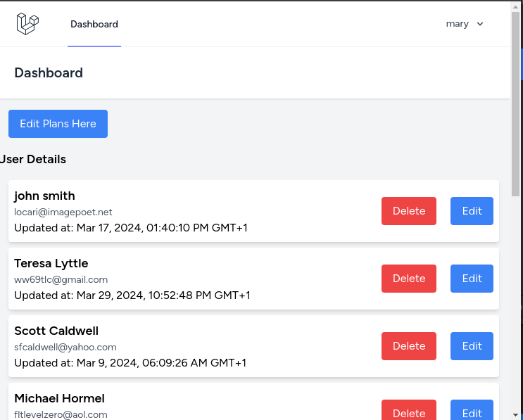Click the User Details heading
This screenshot has width=523, height=420.
point(33,159)
